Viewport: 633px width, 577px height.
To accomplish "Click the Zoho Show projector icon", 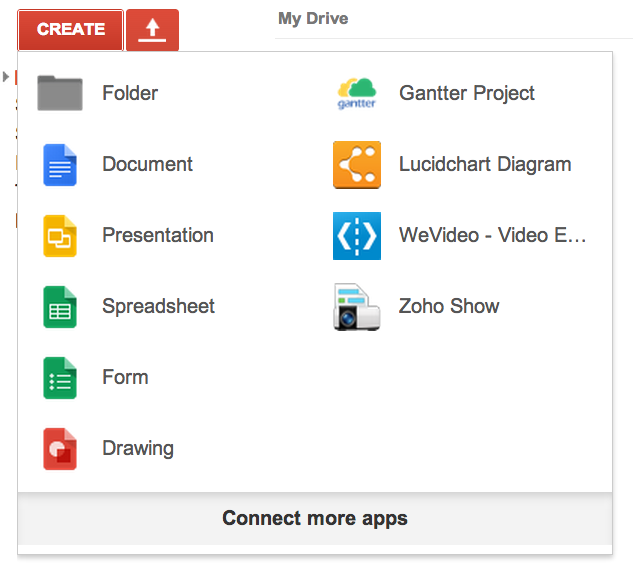I will 357,307.
